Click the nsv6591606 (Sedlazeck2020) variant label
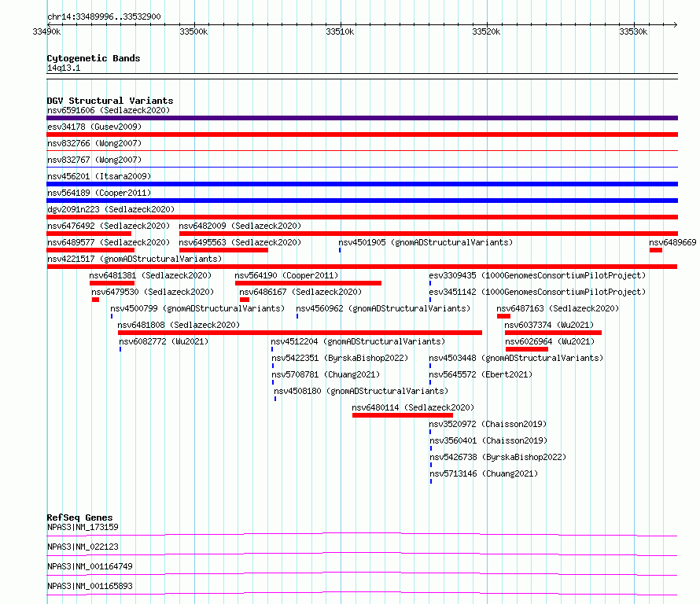The height and width of the screenshot is (604, 700). coord(109,110)
